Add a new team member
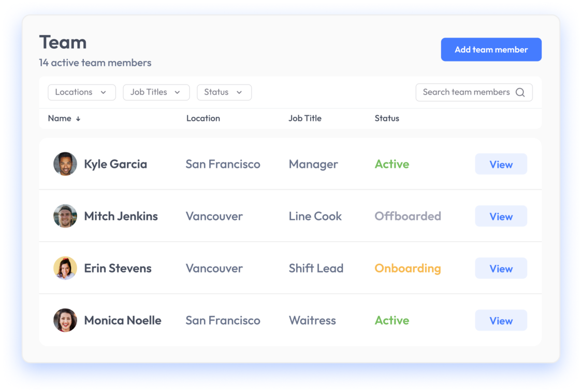The image size is (582, 392). (x=491, y=49)
